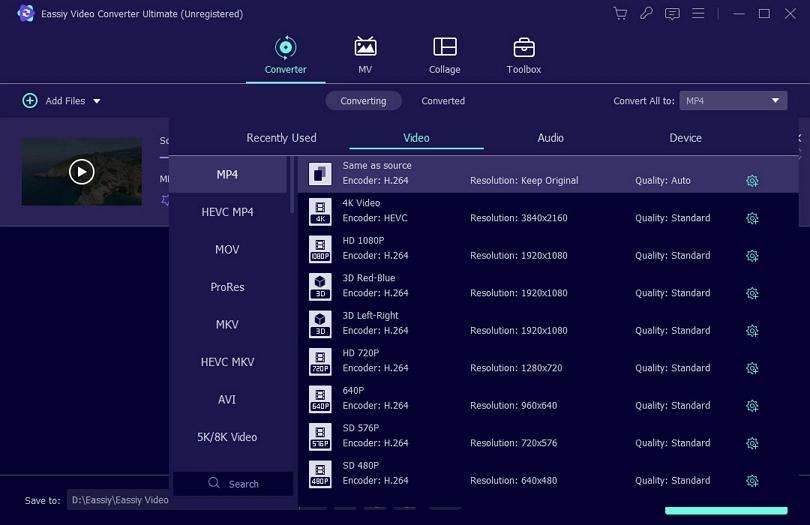Switch to the Device tab
The image size is (810, 525).
pos(685,138)
